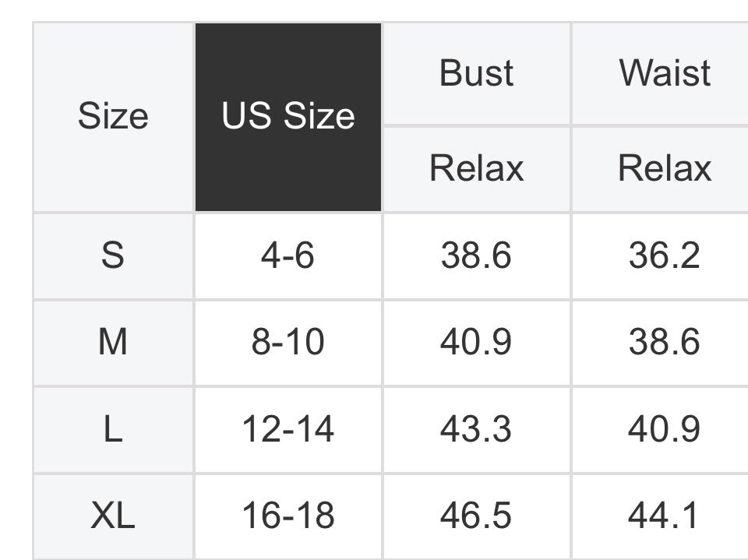Click the 8-10 US size cell

288,342
